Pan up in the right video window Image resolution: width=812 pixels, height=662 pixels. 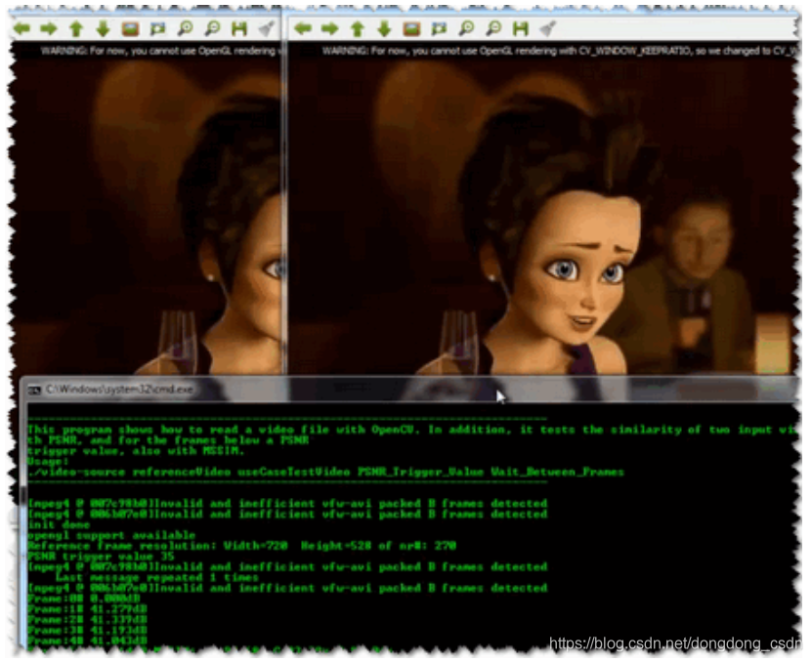[x=358, y=29]
